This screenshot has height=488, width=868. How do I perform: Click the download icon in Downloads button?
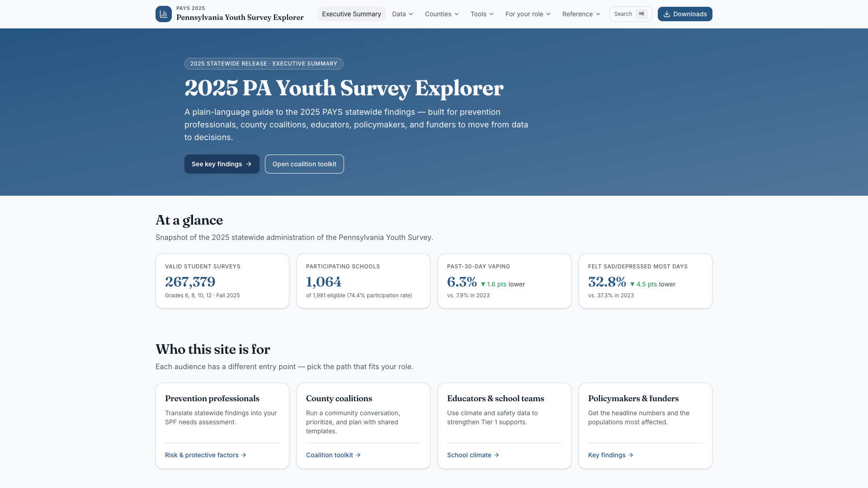point(666,14)
